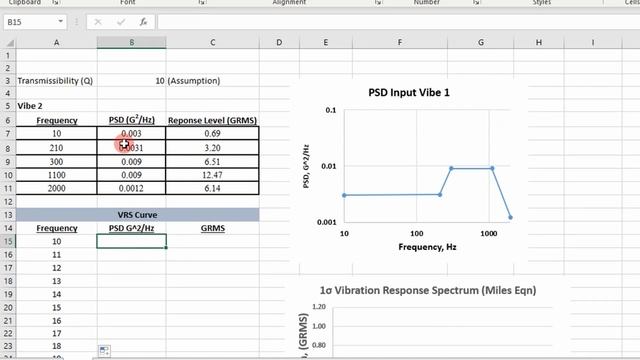This screenshot has height=360, width=640.
Task: Open the Insert Function fx icon
Action: (143, 22)
